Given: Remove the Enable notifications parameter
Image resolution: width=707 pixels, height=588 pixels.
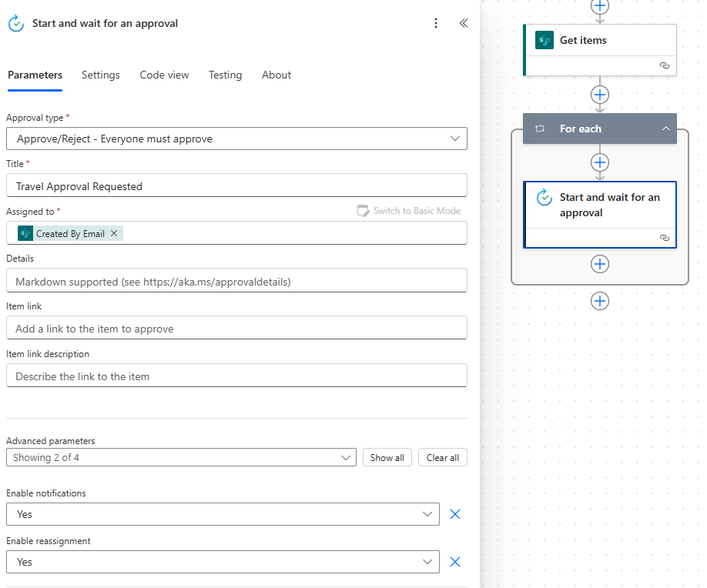Looking at the screenshot, I should click(x=455, y=514).
